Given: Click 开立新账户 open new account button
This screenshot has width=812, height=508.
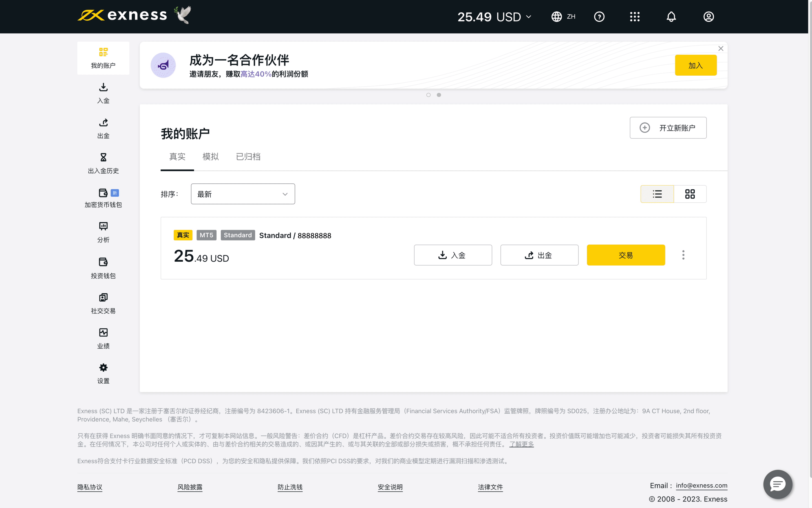Looking at the screenshot, I should (668, 128).
